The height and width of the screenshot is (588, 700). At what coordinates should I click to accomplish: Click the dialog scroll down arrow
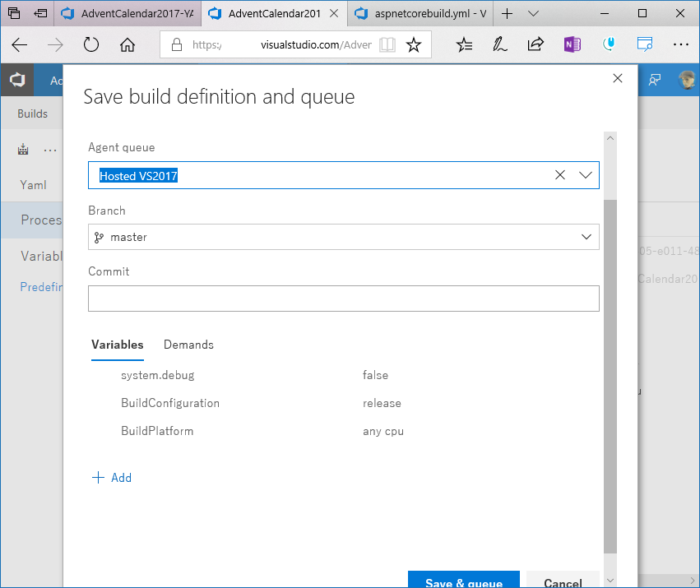pos(610,580)
